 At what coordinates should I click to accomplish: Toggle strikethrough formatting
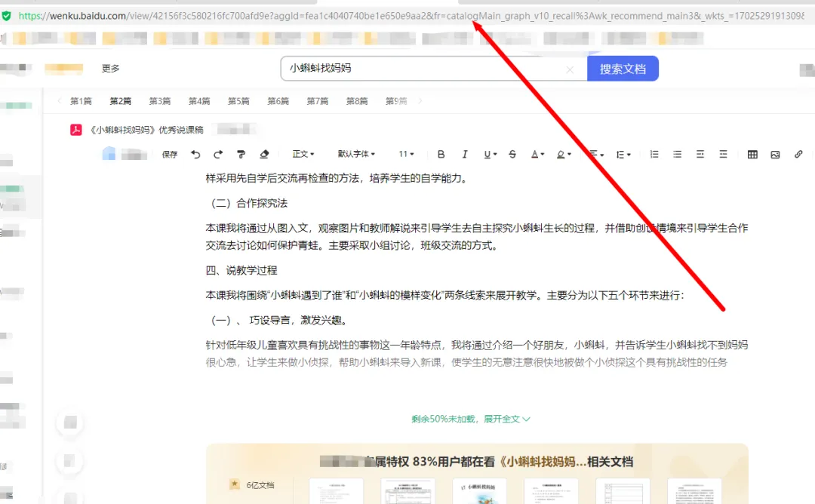[x=512, y=154]
